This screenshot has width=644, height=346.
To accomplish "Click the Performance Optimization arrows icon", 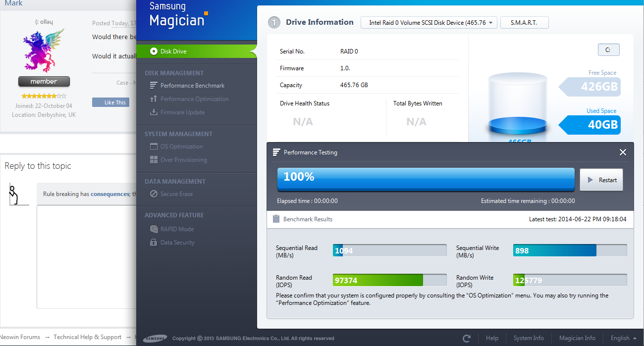I will pos(153,99).
